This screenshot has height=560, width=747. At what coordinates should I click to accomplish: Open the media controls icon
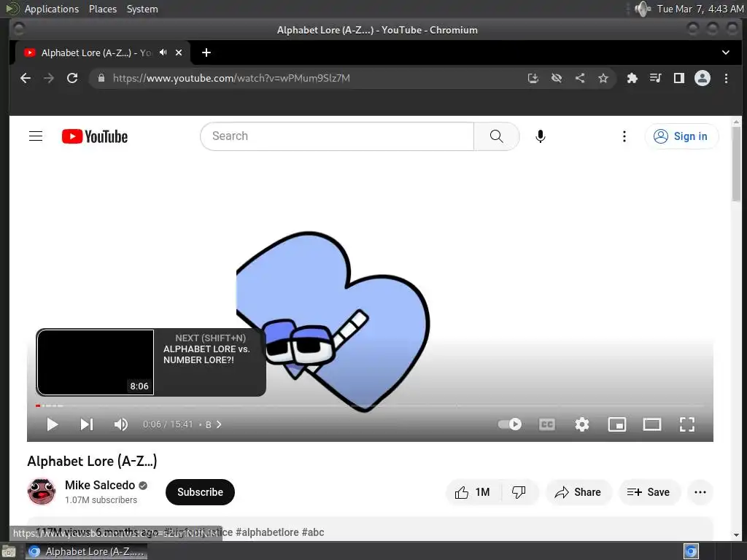point(656,78)
